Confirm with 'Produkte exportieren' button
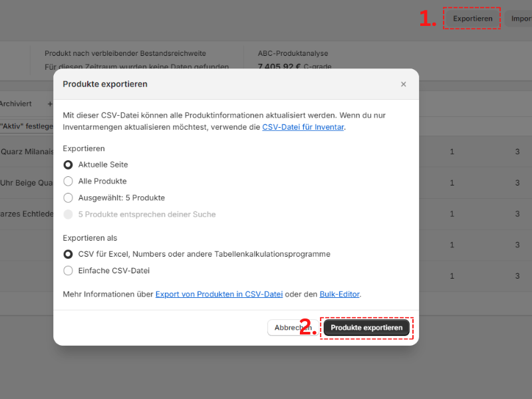 coord(366,327)
